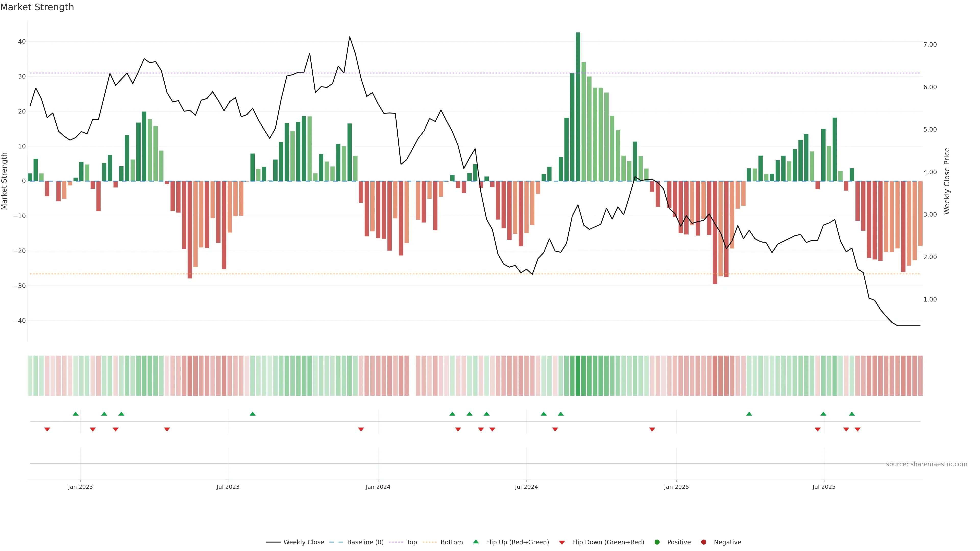The height and width of the screenshot is (551, 980).
Task: Click the last green flip-up triangle marker
Action: (852, 414)
